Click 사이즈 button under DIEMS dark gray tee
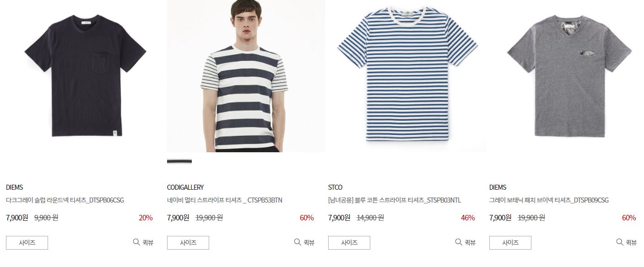 click(27, 243)
